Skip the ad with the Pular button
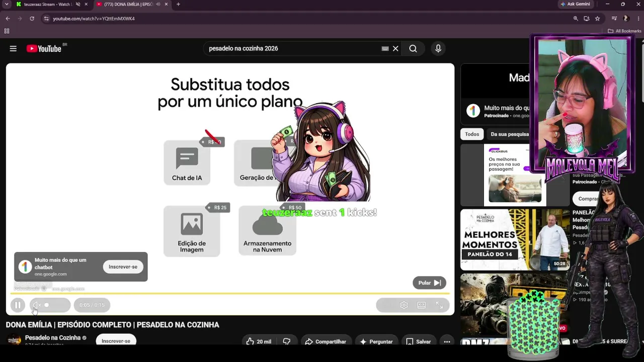This screenshot has height=362, width=644. coord(429,283)
